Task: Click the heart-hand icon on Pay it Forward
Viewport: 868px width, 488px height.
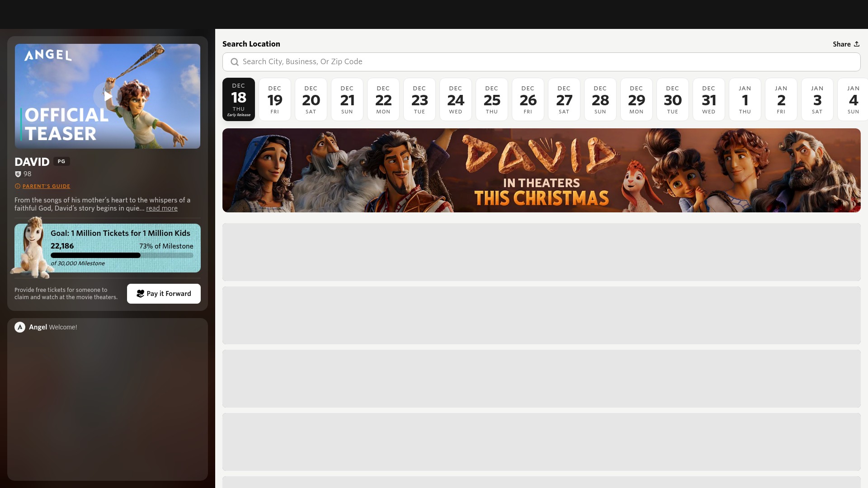Action: 140,294
